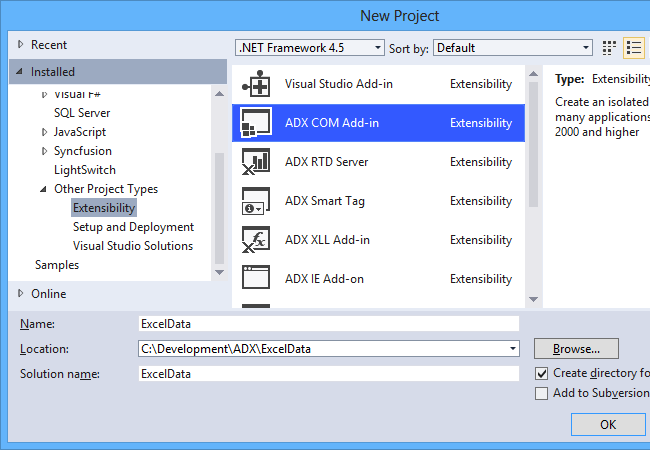Image resolution: width=650 pixels, height=450 pixels.
Task: Expand the JavaScript tree node
Action: click(44, 132)
